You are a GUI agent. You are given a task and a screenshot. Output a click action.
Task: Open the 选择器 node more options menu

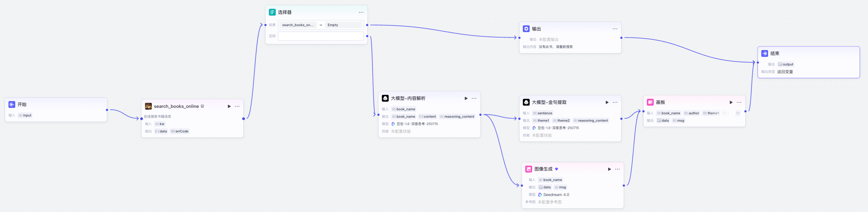coord(361,12)
